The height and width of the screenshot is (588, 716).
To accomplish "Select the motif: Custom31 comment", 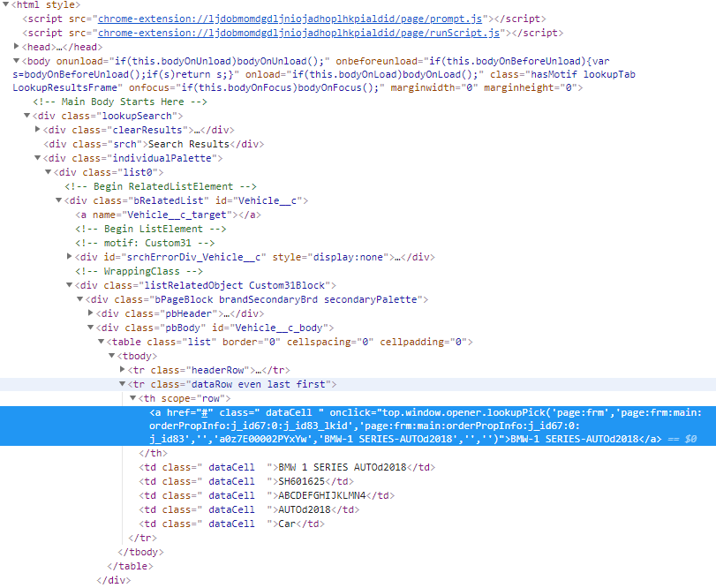I will tap(145, 243).
